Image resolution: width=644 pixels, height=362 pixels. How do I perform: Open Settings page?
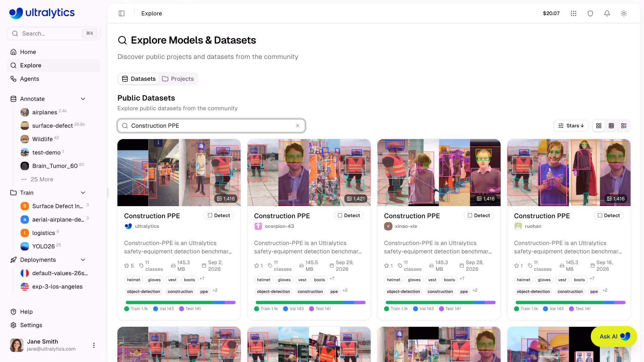click(x=54, y=325)
